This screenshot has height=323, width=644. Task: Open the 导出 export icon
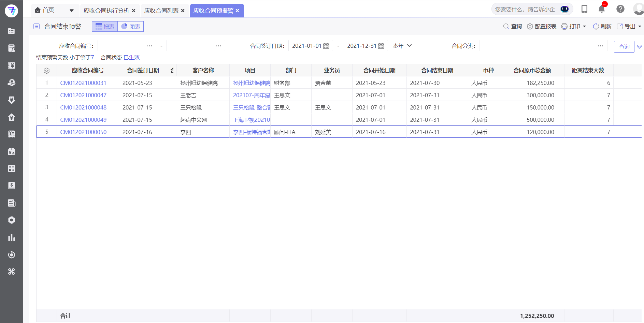619,26
